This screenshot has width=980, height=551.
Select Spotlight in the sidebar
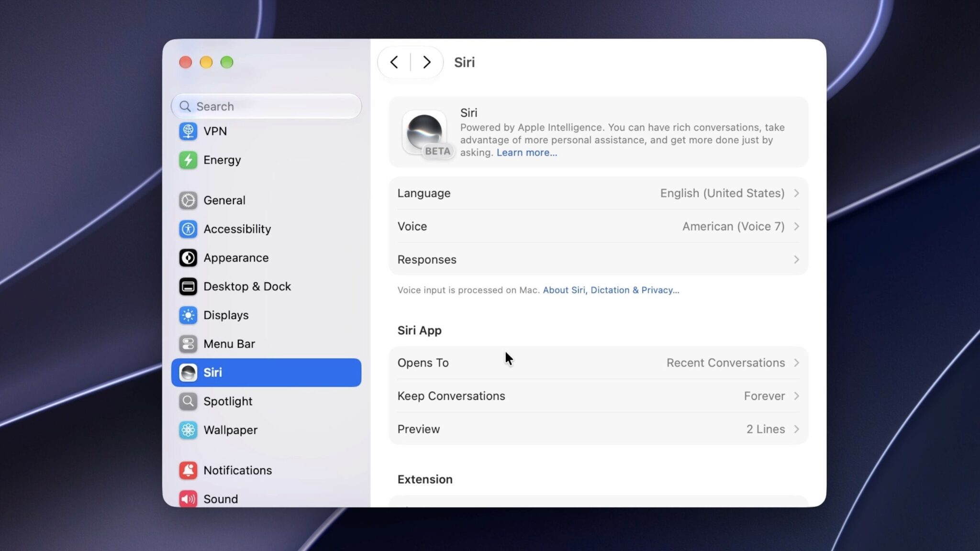click(266, 401)
